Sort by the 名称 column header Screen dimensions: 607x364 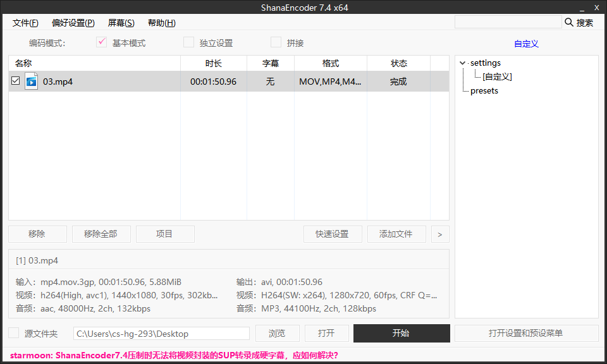click(94, 63)
